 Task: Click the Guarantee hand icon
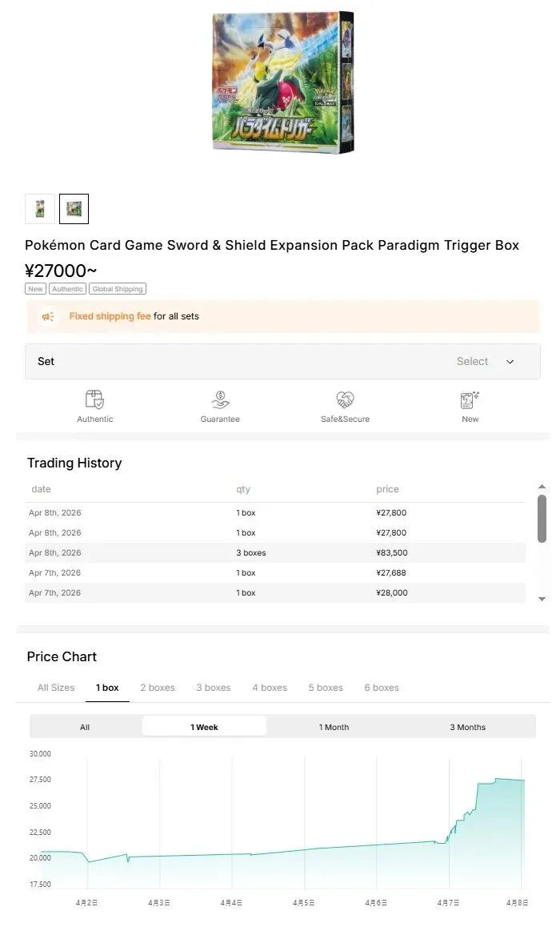pyautogui.click(x=220, y=399)
